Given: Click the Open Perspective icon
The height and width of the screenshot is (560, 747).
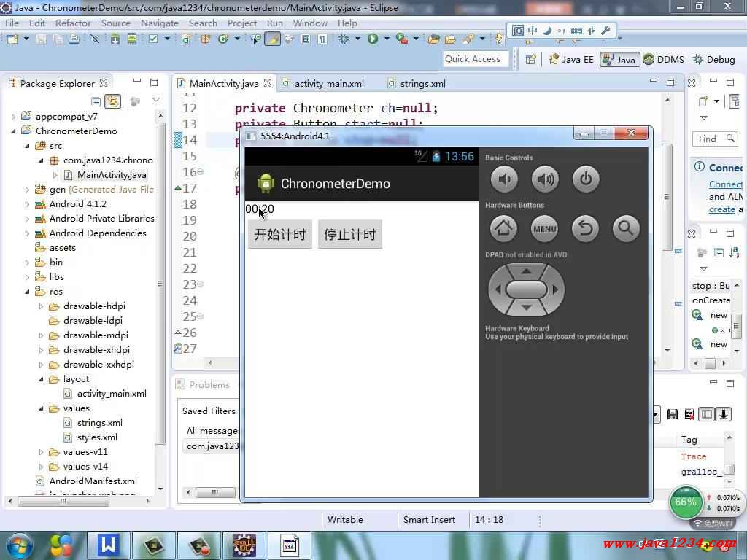Looking at the screenshot, I should tap(531, 60).
